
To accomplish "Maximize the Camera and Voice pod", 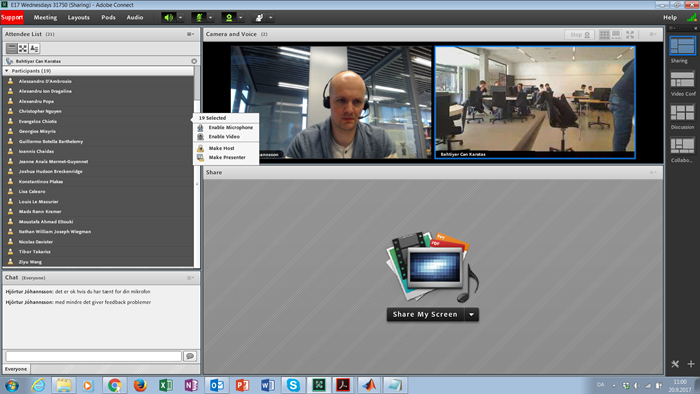I will [x=630, y=34].
